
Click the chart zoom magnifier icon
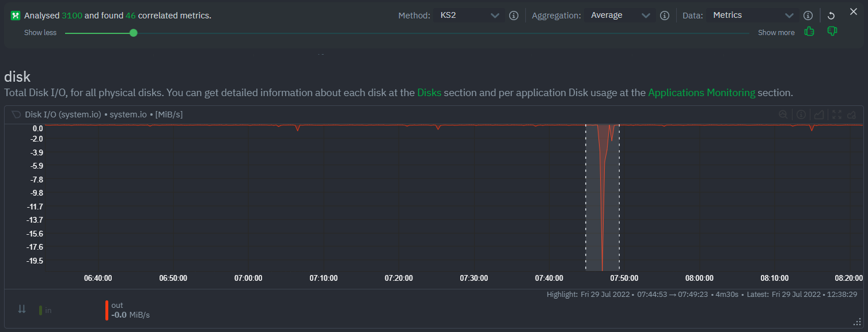783,115
